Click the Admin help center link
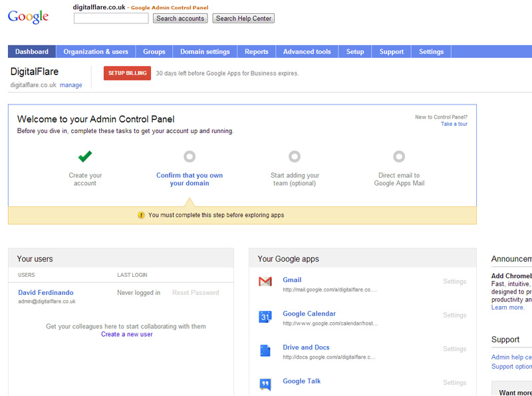 [x=511, y=357]
